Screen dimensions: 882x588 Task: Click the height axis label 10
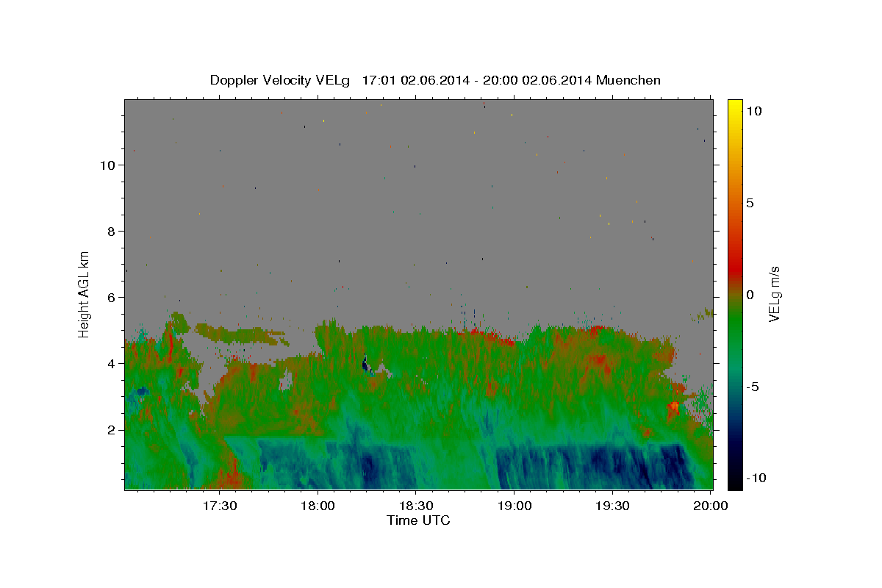[107, 165]
